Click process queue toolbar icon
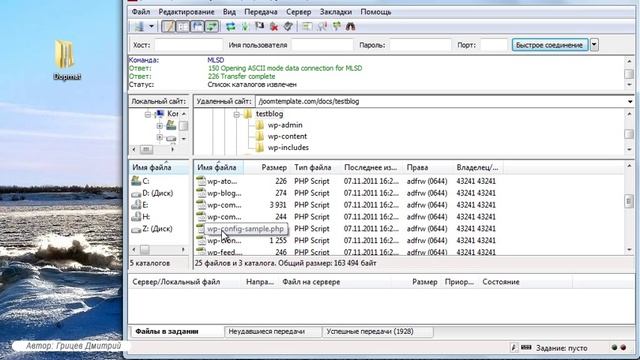Image resolution: width=640 pixels, height=360 pixels. (245, 27)
